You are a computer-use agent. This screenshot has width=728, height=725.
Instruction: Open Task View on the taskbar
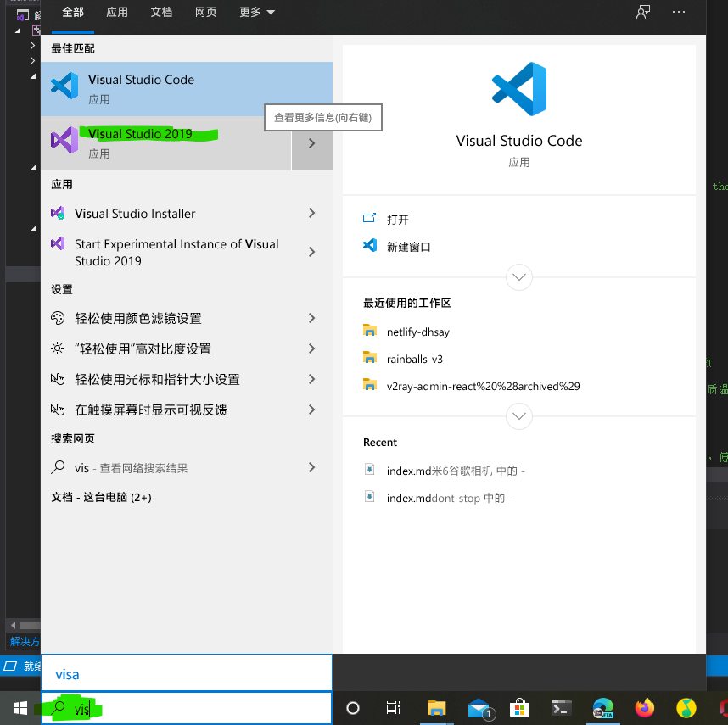tap(393, 708)
